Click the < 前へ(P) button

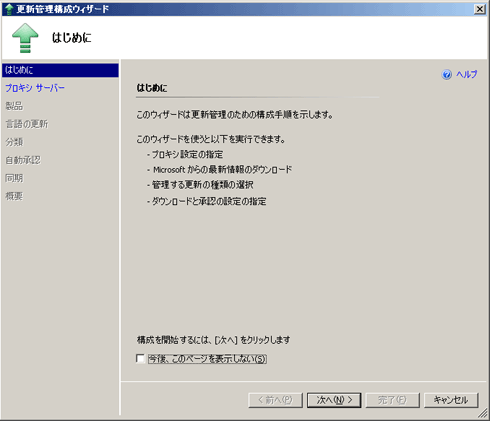coord(275,400)
